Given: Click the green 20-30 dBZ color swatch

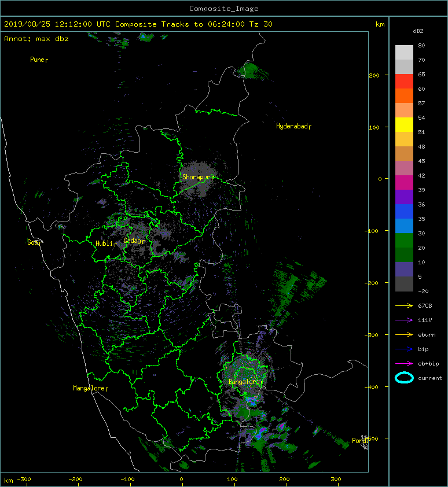Looking at the screenshot, I should tap(404, 240).
